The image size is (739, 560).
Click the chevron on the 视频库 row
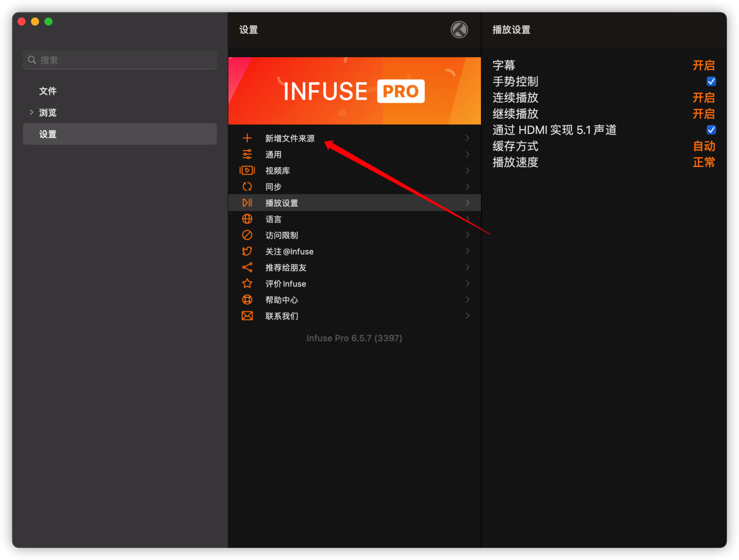tap(467, 170)
